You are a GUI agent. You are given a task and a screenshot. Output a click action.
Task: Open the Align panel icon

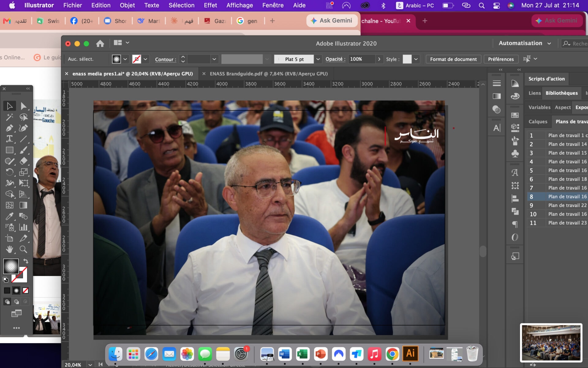point(515,198)
